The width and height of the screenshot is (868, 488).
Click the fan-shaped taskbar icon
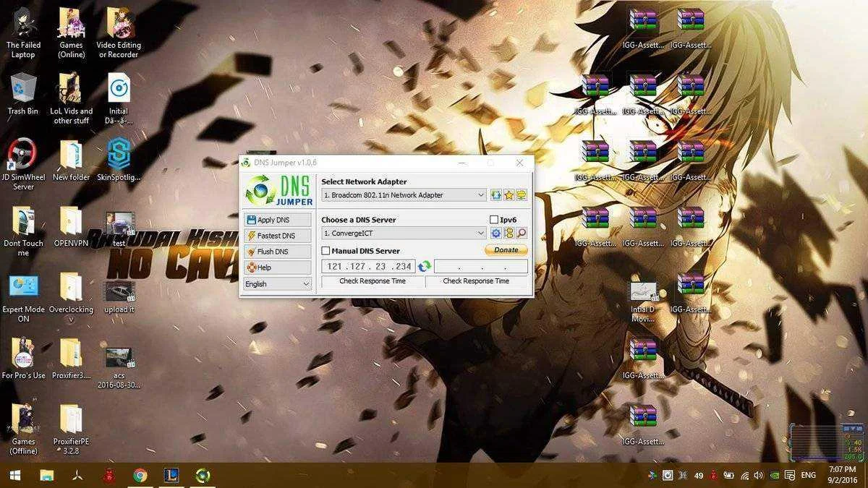78,475
